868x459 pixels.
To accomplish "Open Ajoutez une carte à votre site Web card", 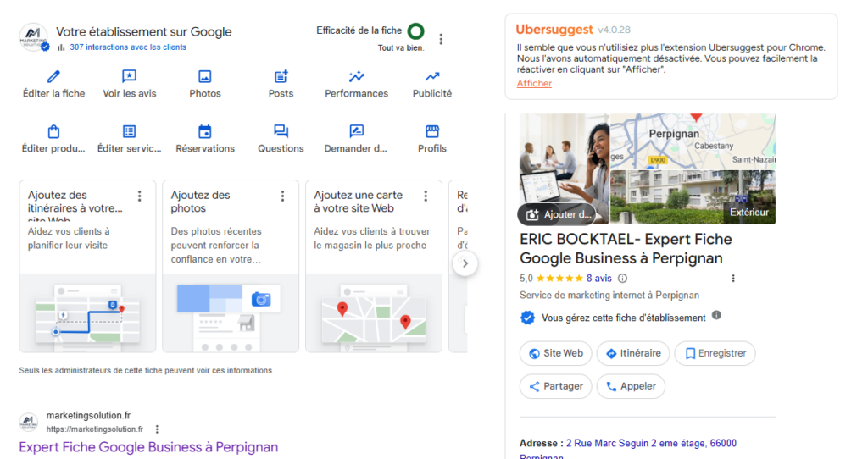I will tap(374, 266).
